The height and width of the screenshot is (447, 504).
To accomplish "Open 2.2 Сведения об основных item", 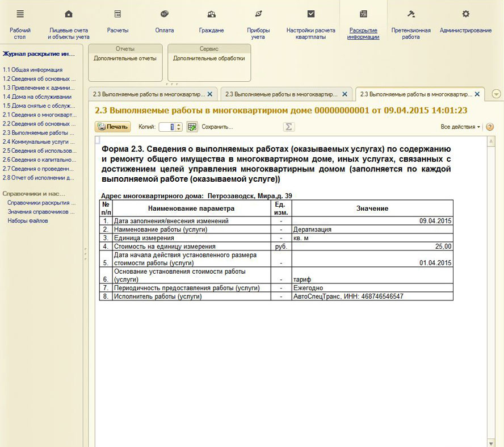I will [39, 124].
